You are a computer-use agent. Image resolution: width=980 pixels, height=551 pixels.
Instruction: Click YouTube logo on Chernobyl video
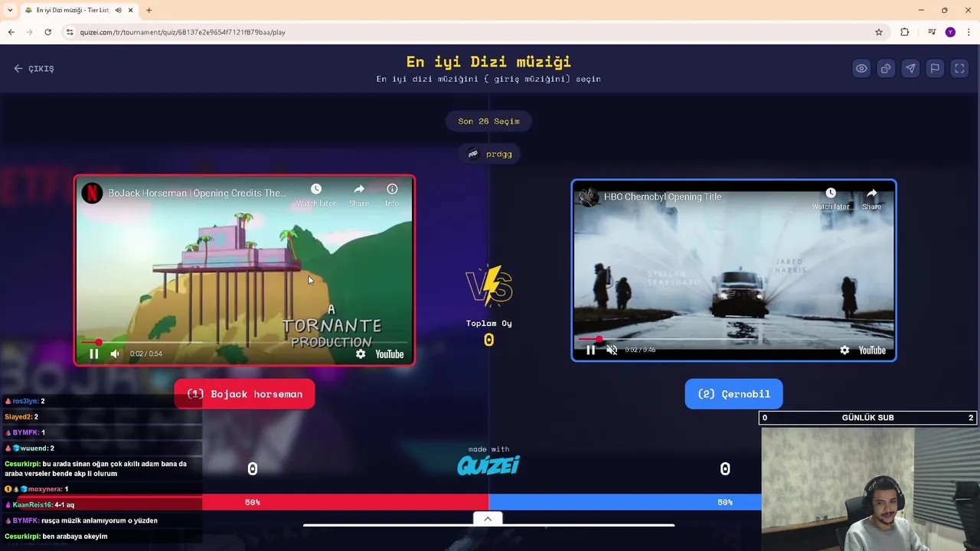(x=872, y=350)
